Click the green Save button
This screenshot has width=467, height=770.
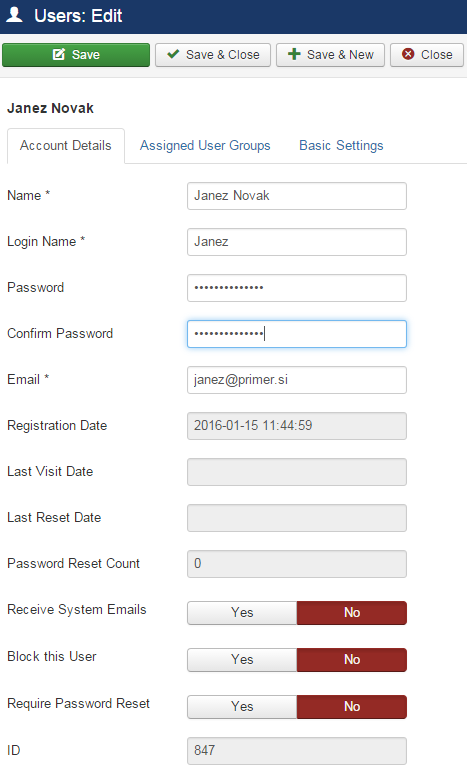click(76, 55)
